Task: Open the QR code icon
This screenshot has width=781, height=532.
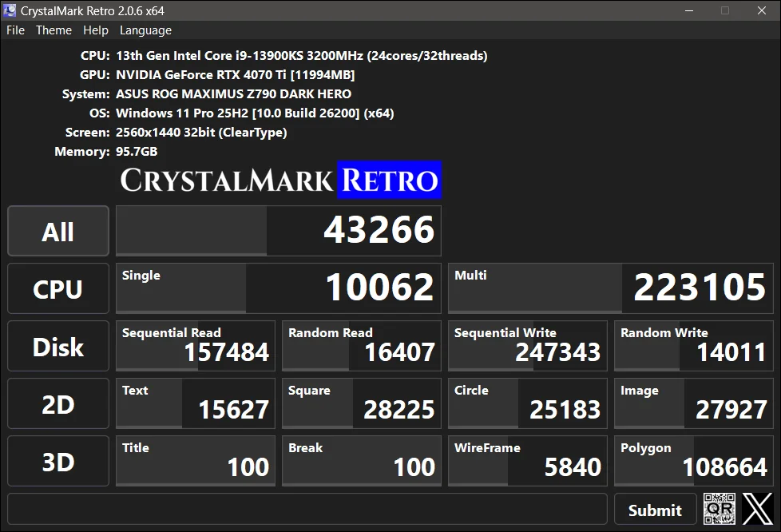Action: point(720,509)
